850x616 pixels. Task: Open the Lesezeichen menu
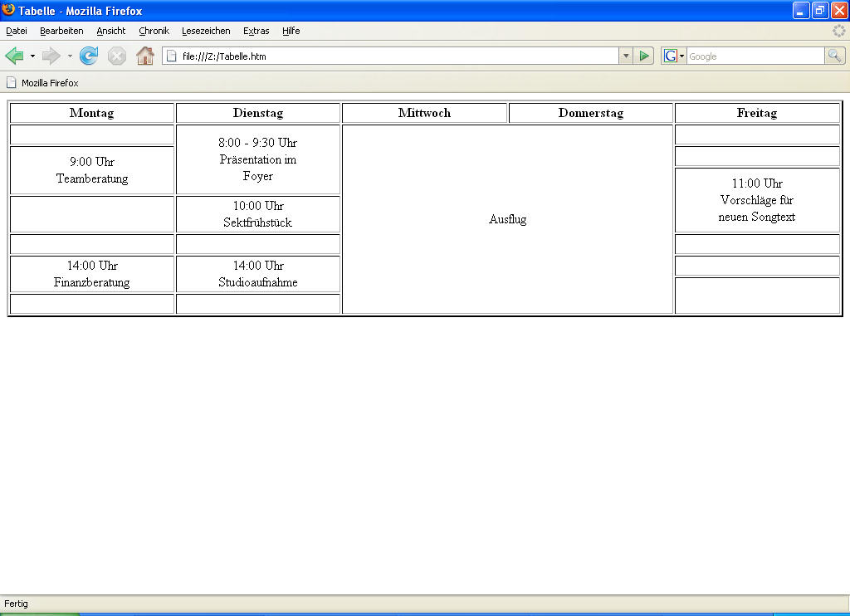(206, 31)
